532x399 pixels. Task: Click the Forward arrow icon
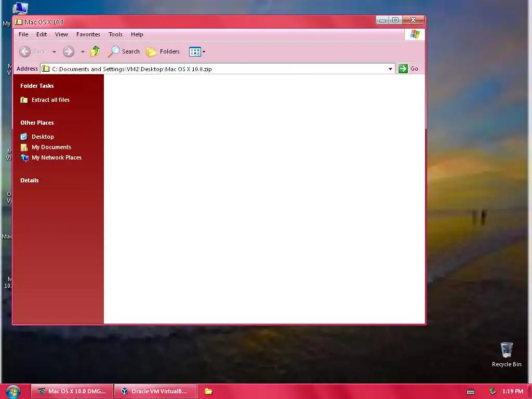click(69, 51)
